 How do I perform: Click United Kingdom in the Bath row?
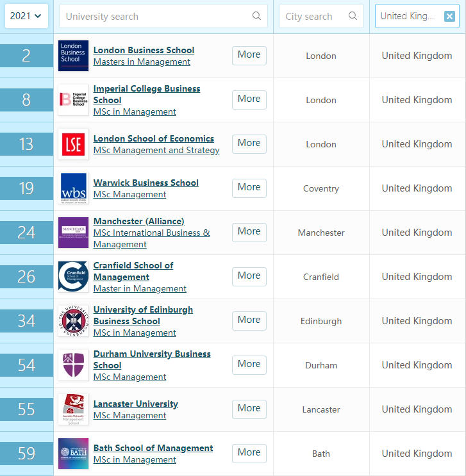click(417, 453)
